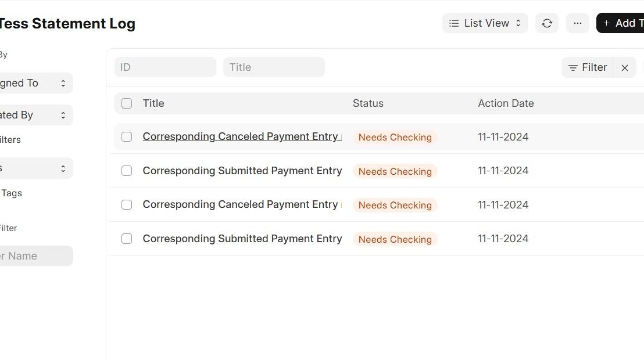Open the three-dots more options menu
Image resolution: width=644 pixels, height=360 pixels.
[x=577, y=23]
